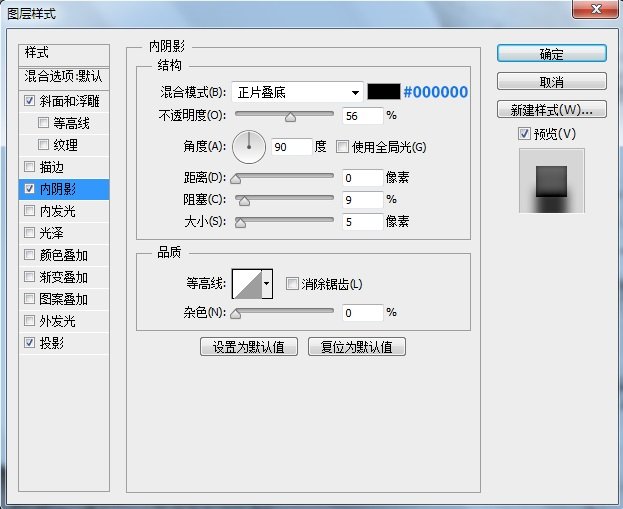Viewport: 623px width, 509px height.
Task: Click 复位为默认值 button
Action: click(357, 346)
